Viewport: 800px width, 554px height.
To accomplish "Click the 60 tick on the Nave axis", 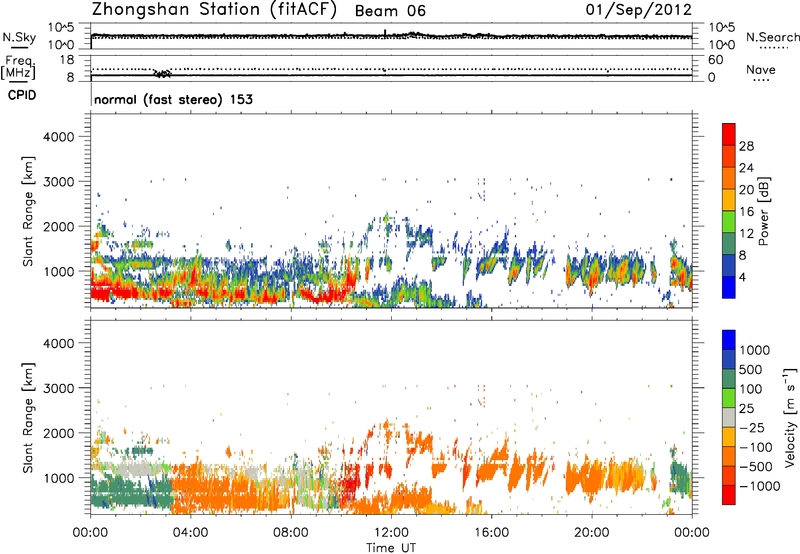I will coord(716,60).
